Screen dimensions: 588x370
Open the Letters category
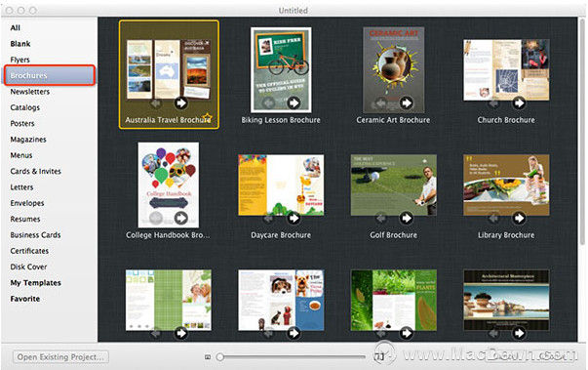coord(21,187)
